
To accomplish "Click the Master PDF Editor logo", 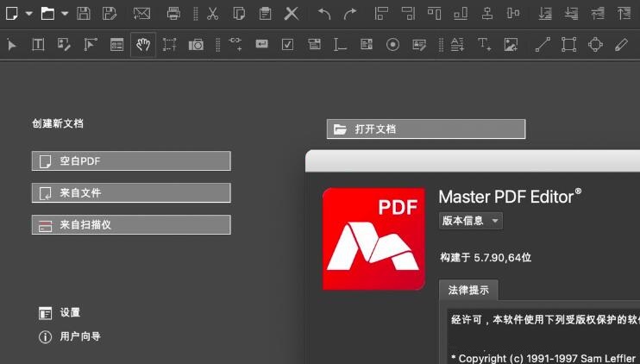I will click(x=373, y=239).
